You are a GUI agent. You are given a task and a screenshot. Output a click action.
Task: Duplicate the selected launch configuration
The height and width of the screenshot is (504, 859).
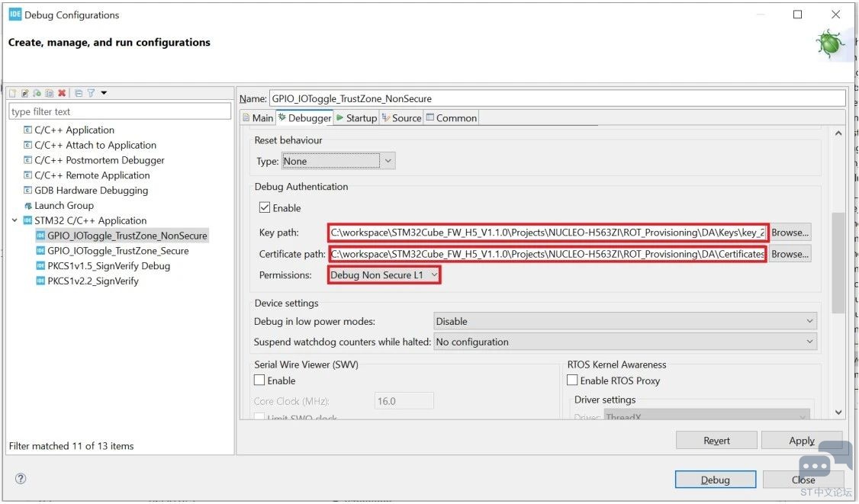point(50,93)
